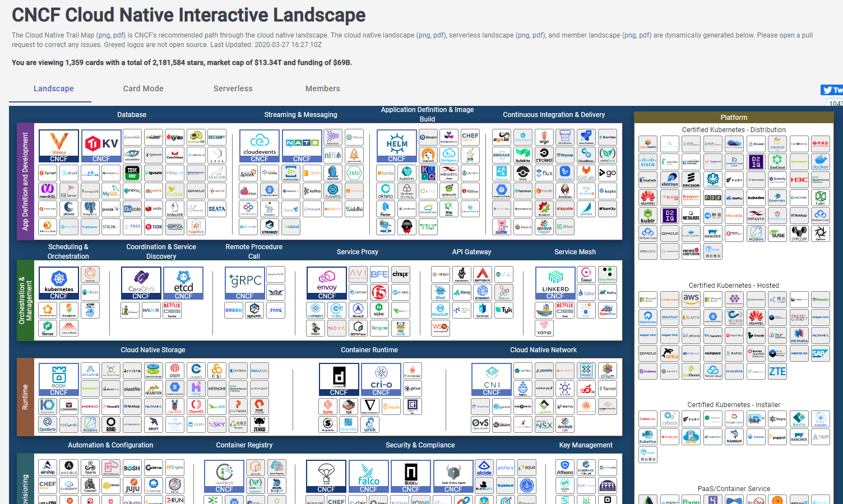Click the ZTE hosted Kubernetes logo
This screenshot has height=504, width=843.
tap(777, 371)
